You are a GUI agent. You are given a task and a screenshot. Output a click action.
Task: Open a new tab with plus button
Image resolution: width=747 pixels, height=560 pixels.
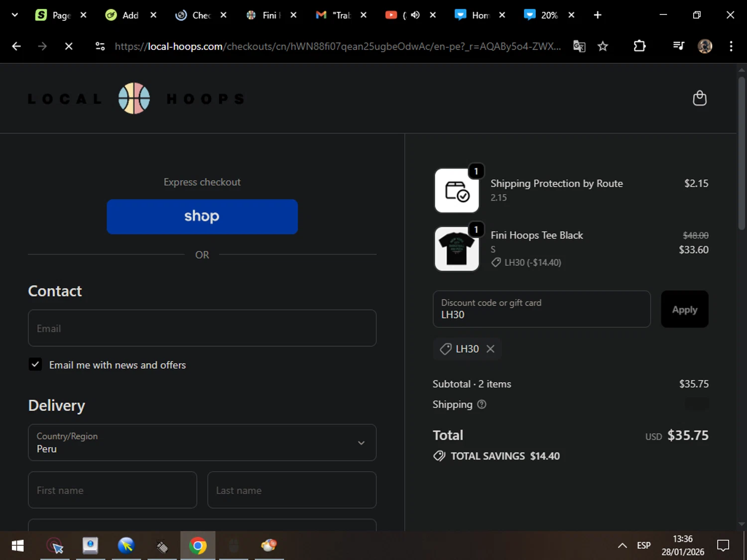[598, 15]
